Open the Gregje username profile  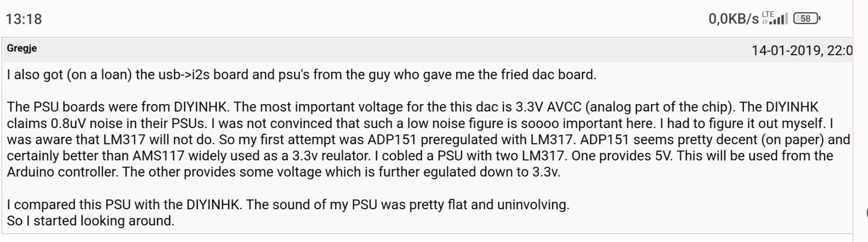(22, 48)
